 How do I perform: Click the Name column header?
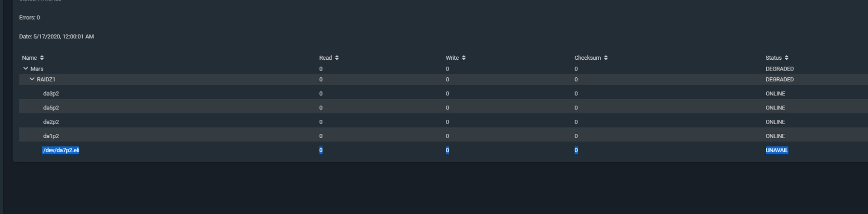[29, 58]
